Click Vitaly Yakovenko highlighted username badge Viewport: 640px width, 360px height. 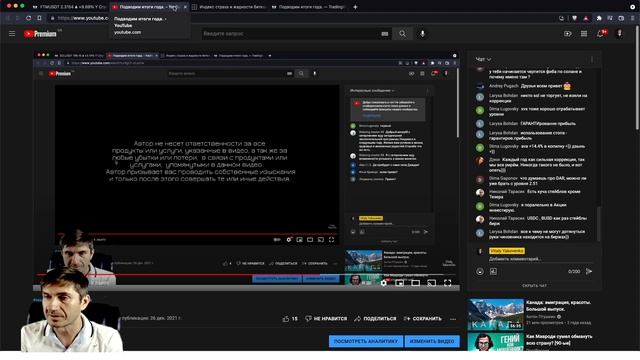[507, 251]
